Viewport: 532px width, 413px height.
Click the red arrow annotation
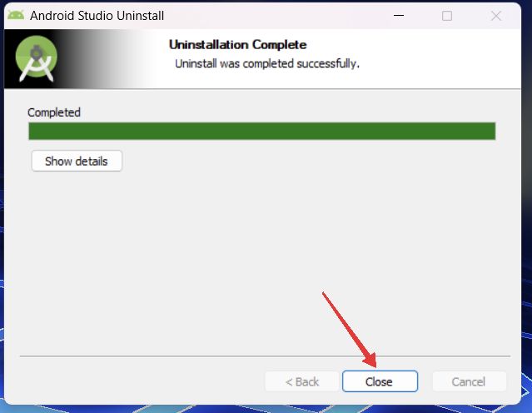point(350,330)
